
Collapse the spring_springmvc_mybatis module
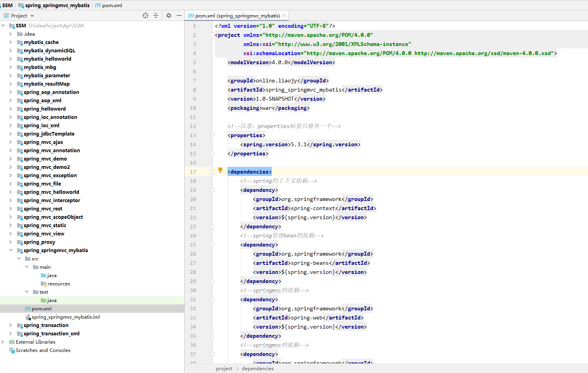tap(11, 250)
